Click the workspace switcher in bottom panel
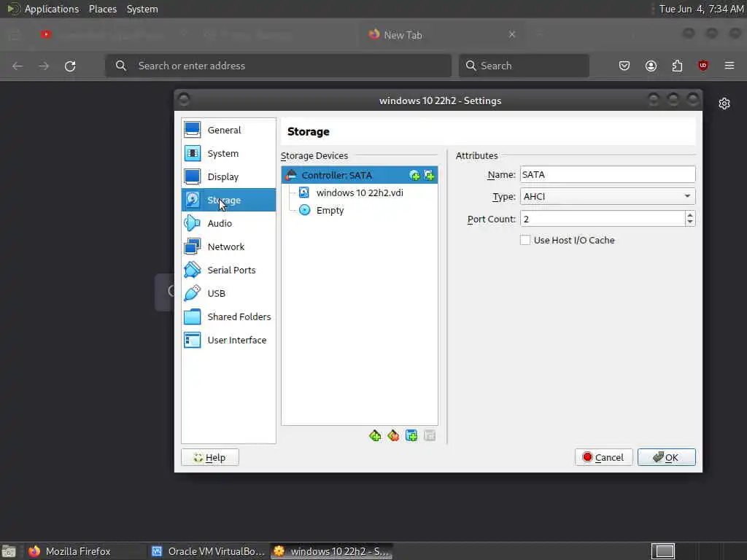Screen dimensions: 747x560 click(x=663, y=551)
